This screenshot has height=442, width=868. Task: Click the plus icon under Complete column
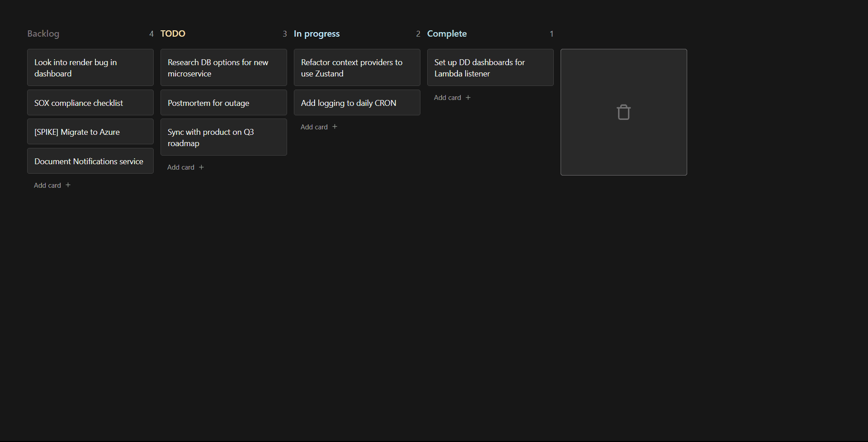[x=468, y=98]
